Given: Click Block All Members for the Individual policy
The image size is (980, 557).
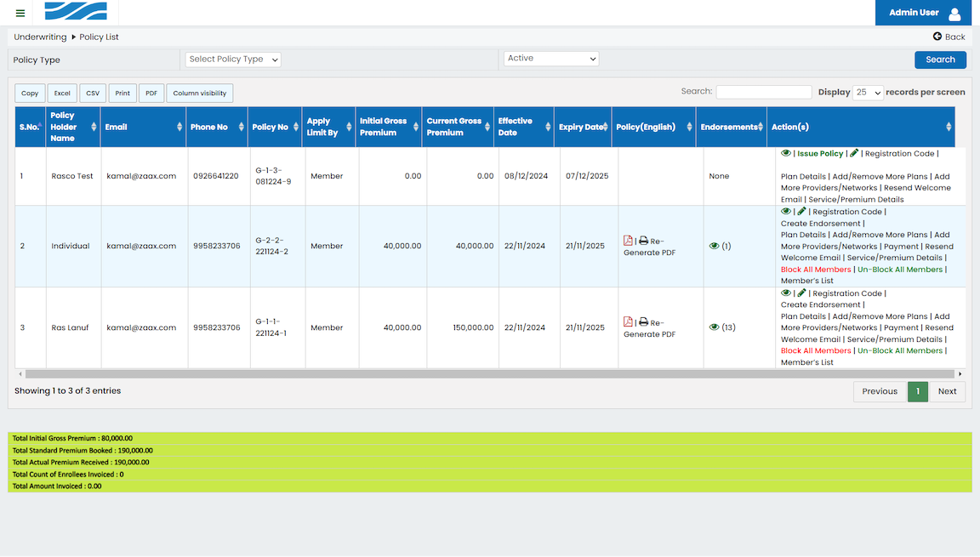Looking at the screenshot, I should (815, 270).
